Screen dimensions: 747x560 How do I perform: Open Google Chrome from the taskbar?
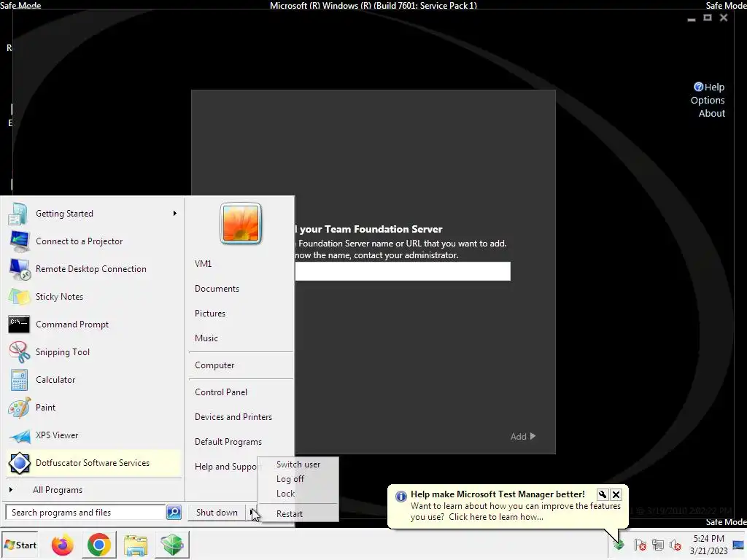pos(99,545)
